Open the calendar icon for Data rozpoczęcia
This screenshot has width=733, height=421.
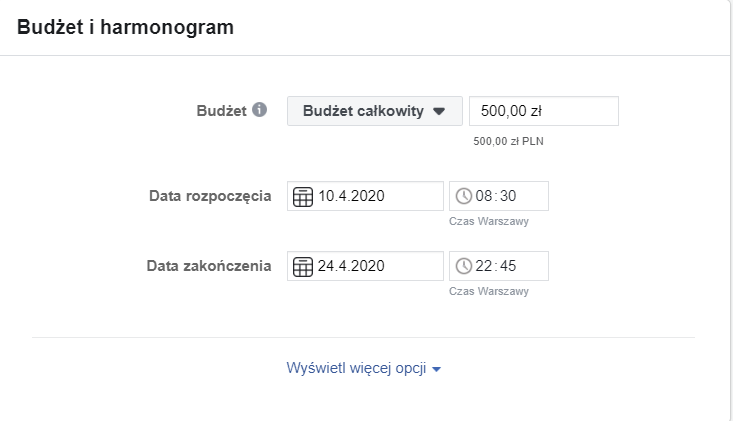[x=302, y=196]
